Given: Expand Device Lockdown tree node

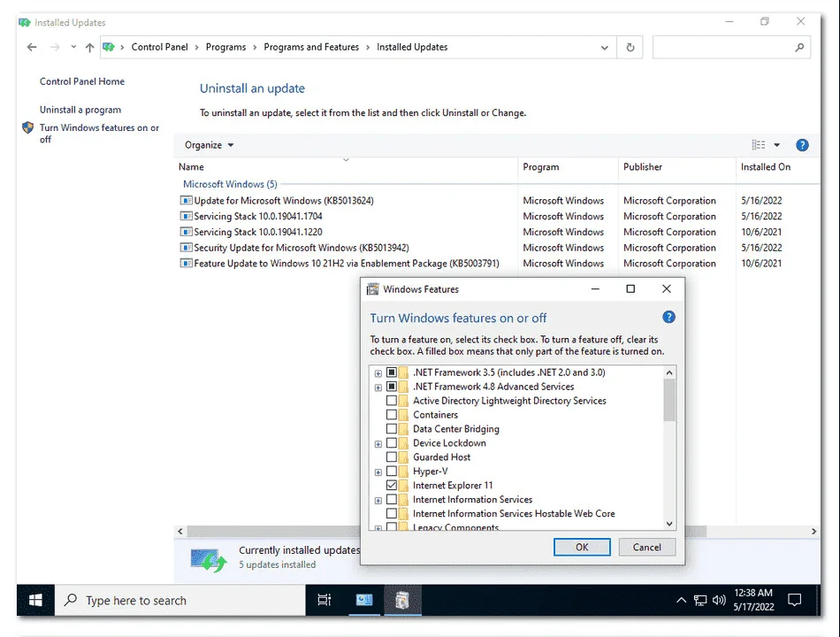Looking at the screenshot, I should [378, 444].
